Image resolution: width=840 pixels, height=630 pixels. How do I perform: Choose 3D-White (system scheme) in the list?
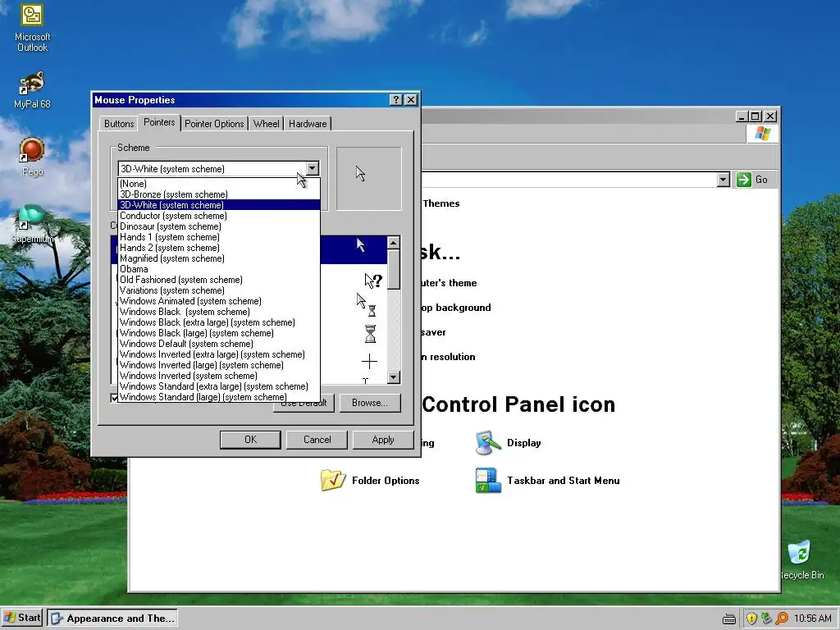click(x=218, y=205)
